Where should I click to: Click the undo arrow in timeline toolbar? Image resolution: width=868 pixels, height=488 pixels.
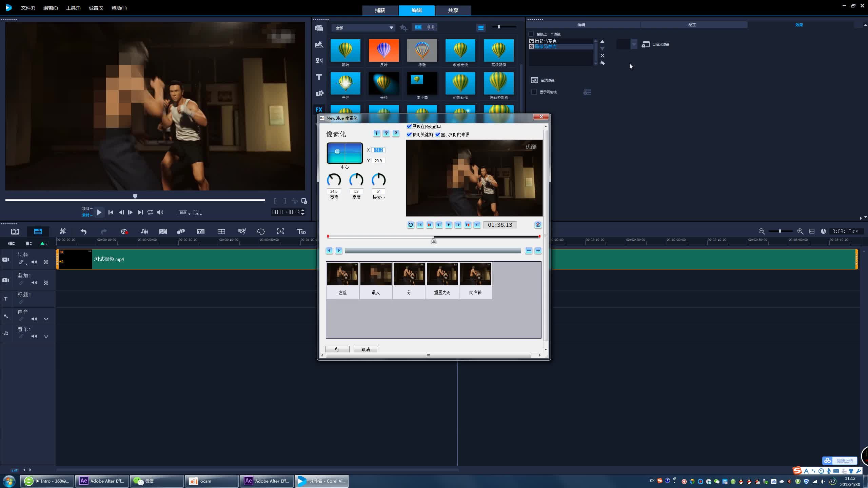point(83,232)
